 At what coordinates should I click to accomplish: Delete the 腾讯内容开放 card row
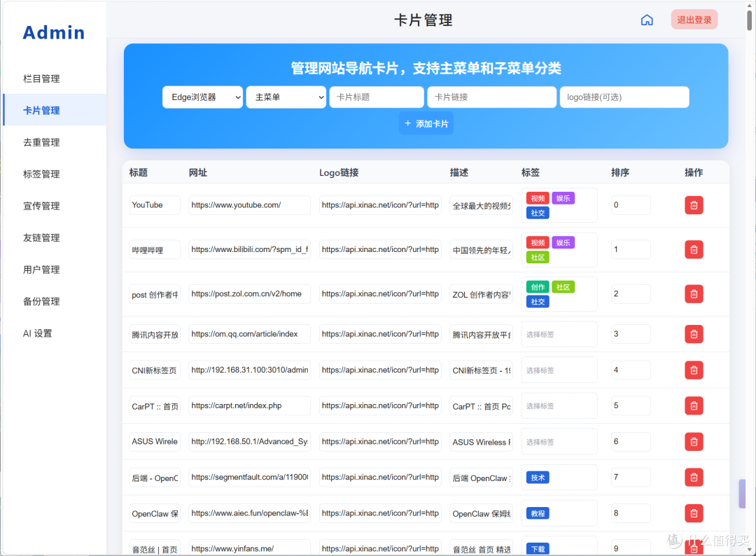[x=694, y=334]
